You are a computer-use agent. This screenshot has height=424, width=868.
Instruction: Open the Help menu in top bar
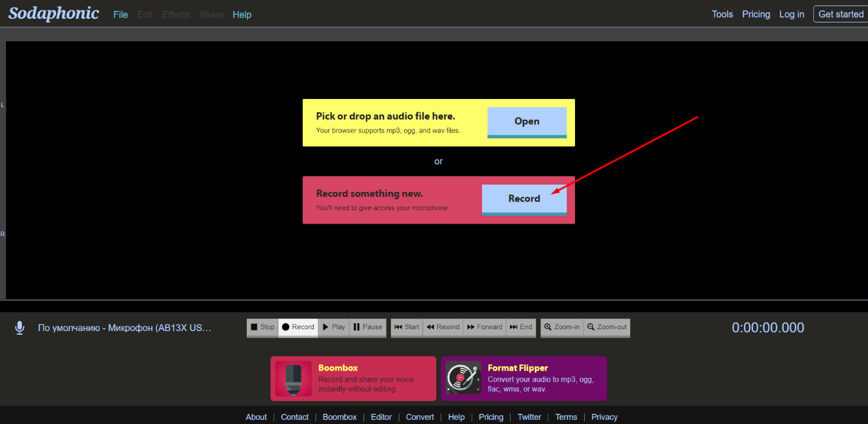pyautogui.click(x=242, y=15)
